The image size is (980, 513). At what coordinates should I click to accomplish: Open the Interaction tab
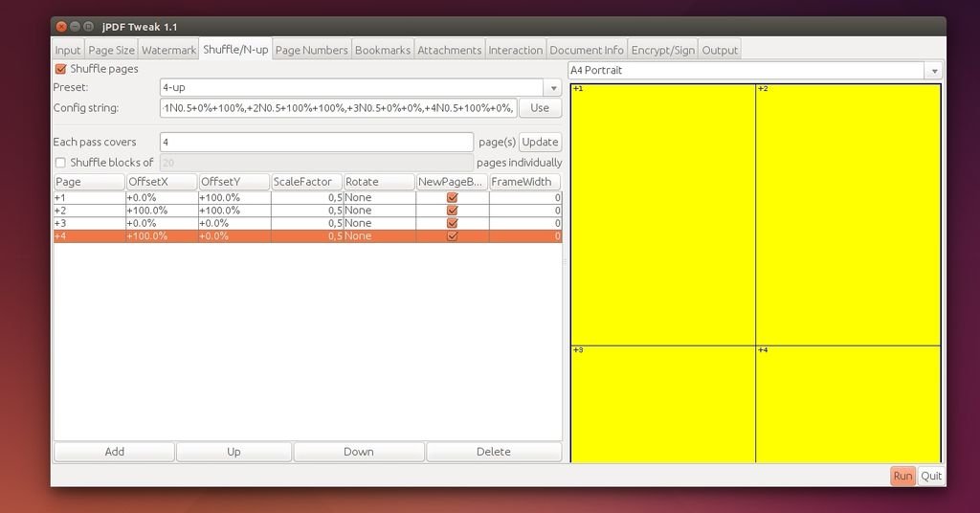point(516,50)
